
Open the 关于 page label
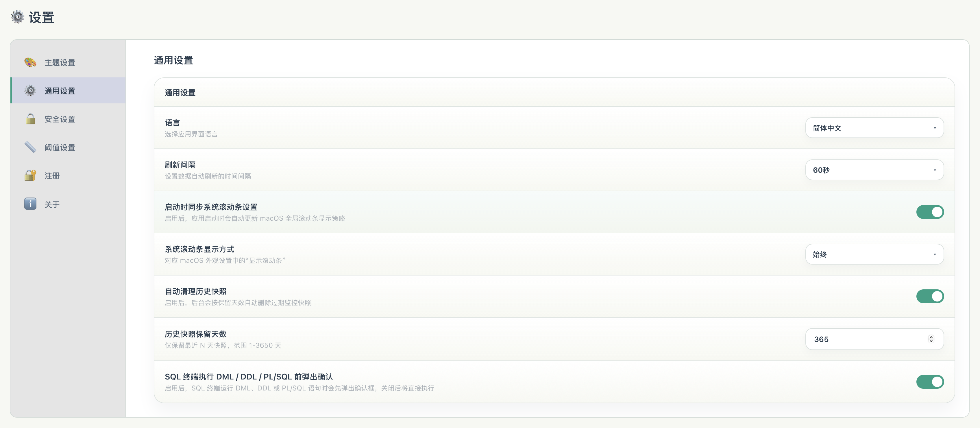click(x=52, y=204)
